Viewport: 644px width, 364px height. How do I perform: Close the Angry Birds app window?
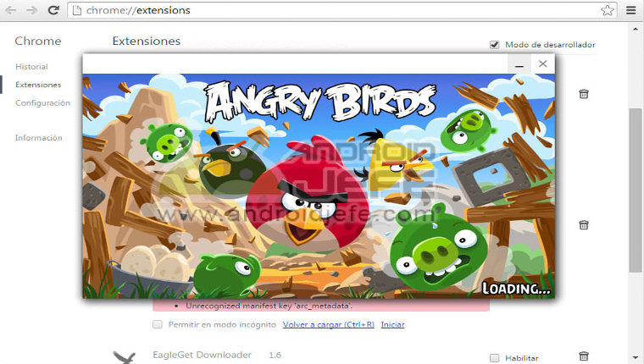click(543, 63)
